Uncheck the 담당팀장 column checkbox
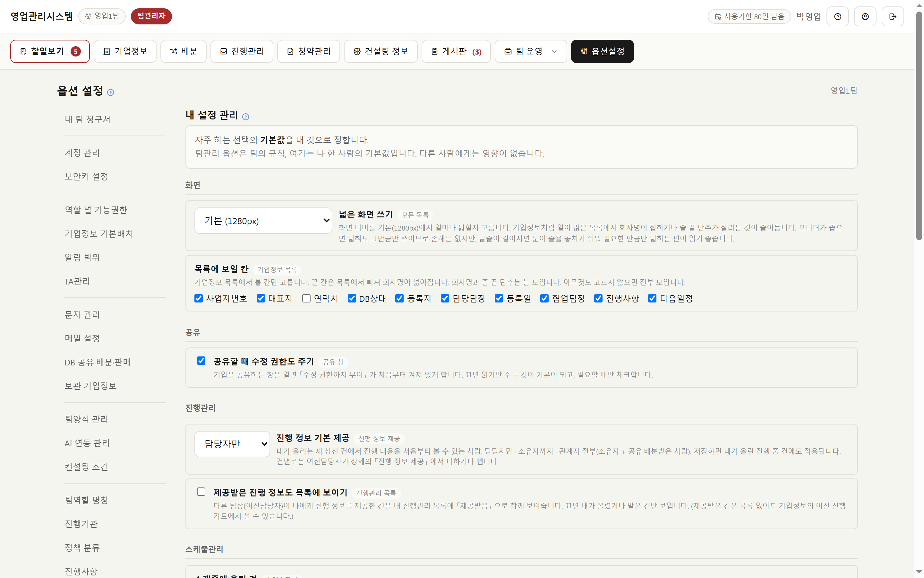 [445, 298]
